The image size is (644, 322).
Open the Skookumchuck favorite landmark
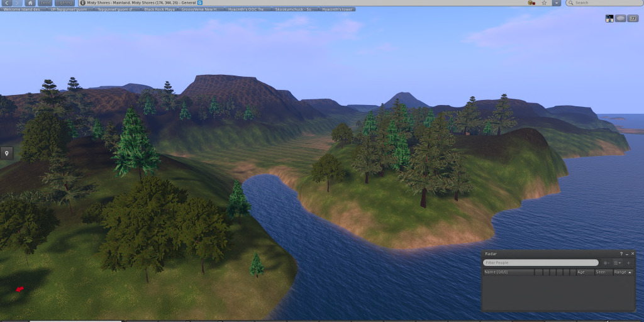coord(295,9)
